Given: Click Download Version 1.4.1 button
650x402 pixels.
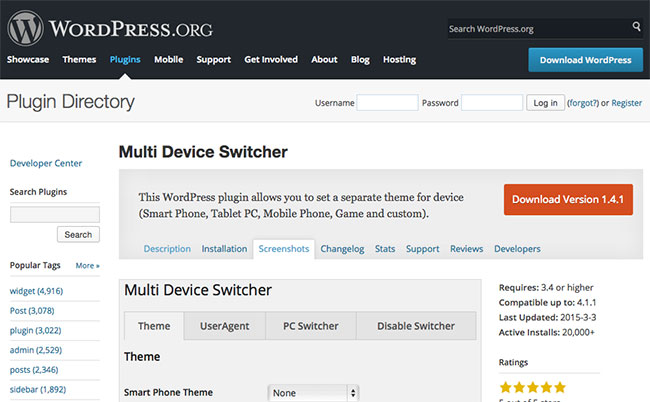Looking at the screenshot, I should (x=568, y=200).
